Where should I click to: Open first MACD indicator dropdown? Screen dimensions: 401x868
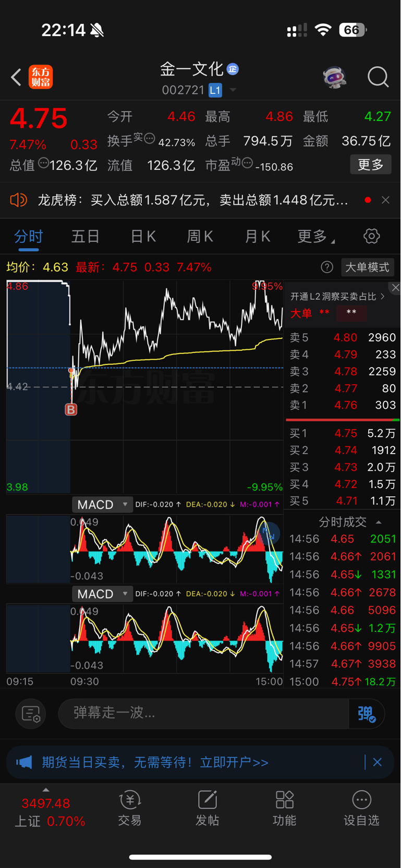(102, 505)
